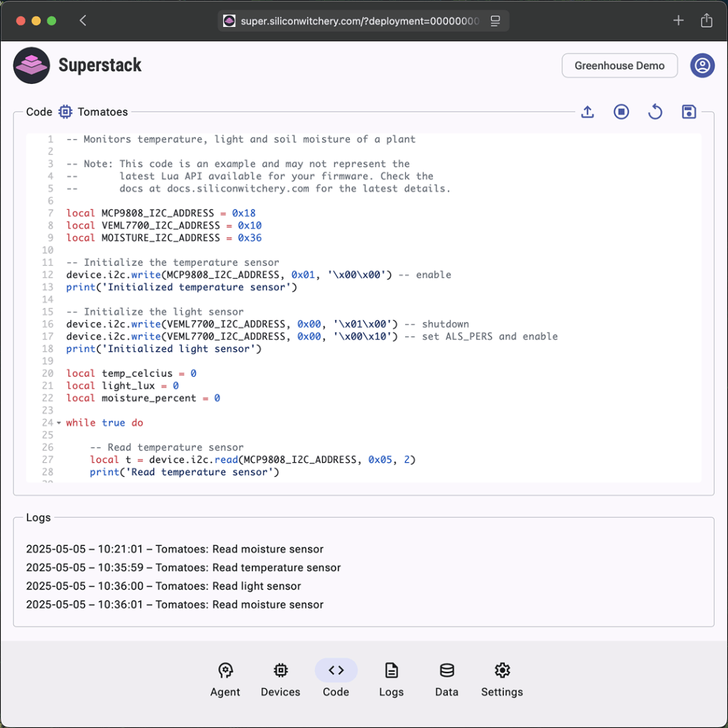Image resolution: width=728 pixels, height=728 pixels.
Task: Click the Superstack logo
Action: click(x=31, y=65)
